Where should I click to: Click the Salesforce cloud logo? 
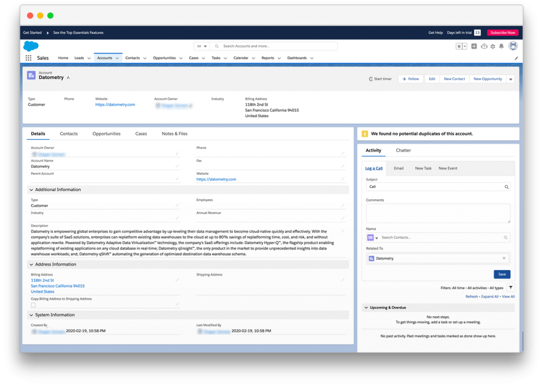pos(31,46)
